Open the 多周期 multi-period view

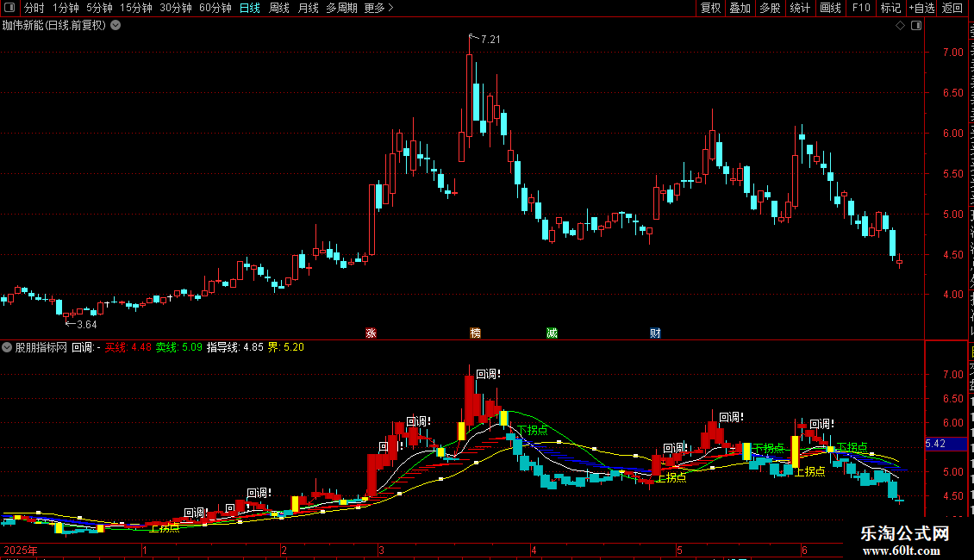coord(341,8)
